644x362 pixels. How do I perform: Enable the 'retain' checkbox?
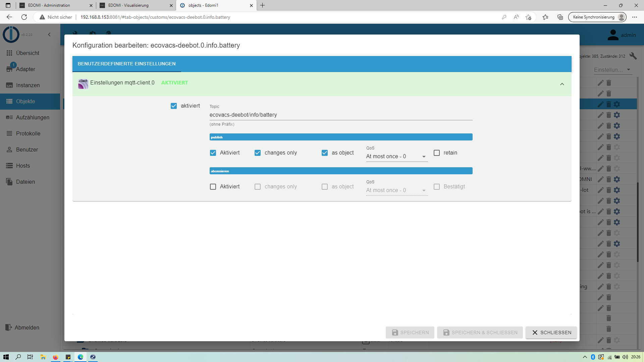pos(437,153)
